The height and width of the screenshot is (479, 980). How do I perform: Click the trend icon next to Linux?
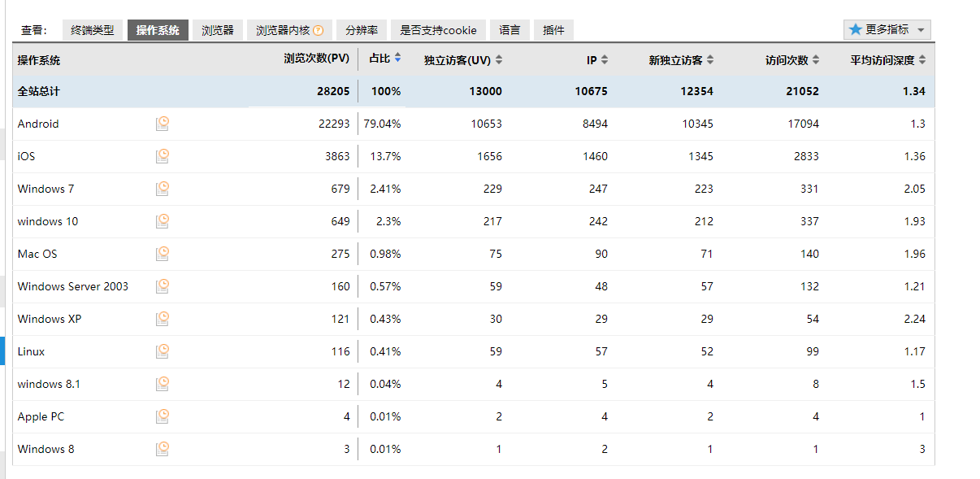(162, 351)
